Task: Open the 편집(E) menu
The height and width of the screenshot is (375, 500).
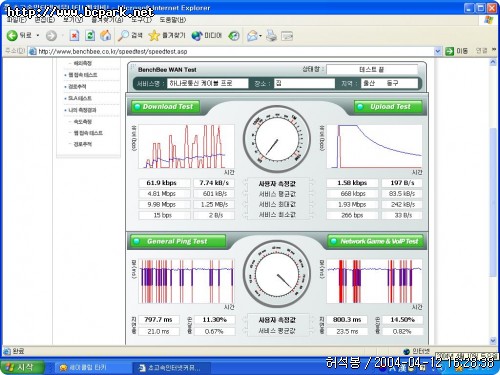Action: pos(45,20)
